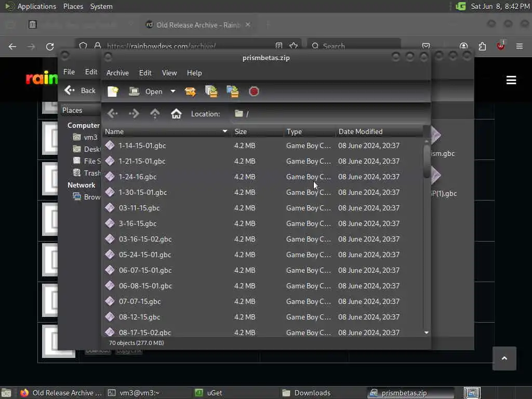Select file 1-14-15-01.gbc

pyautogui.click(x=263, y=145)
